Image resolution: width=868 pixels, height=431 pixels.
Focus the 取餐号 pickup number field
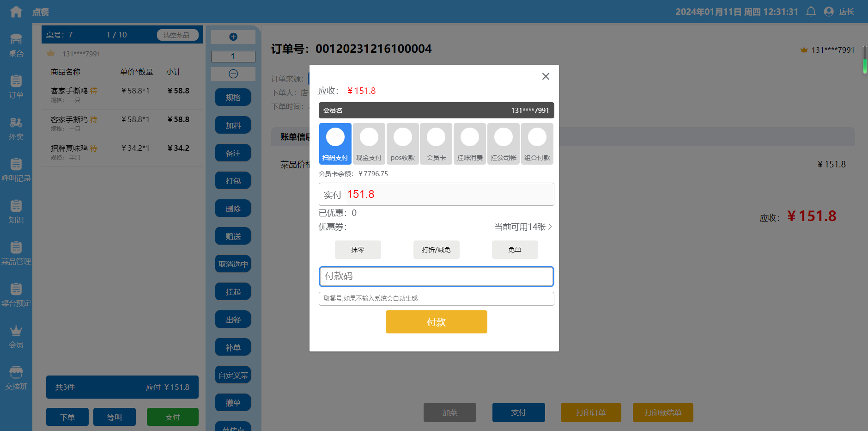(437, 299)
